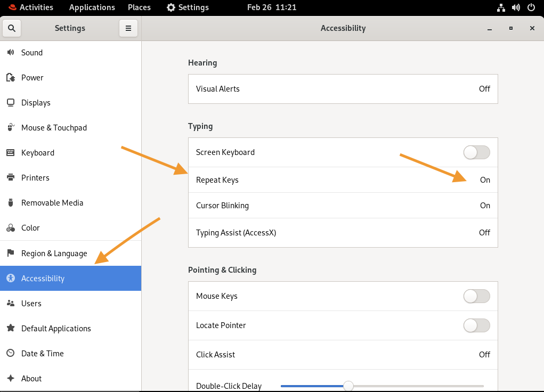The image size is (544, 392).
Task: Open Color settings via the icon
Action: coord(11,227)
